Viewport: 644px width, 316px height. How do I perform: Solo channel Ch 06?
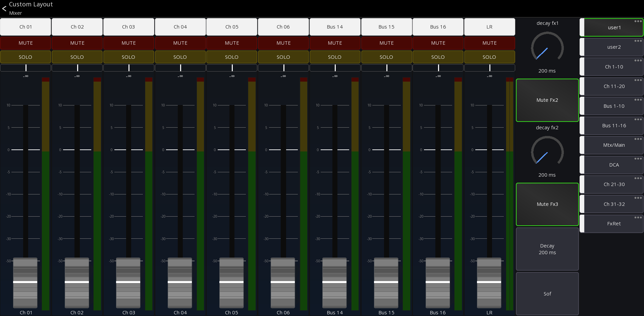[x=283, y=57]
